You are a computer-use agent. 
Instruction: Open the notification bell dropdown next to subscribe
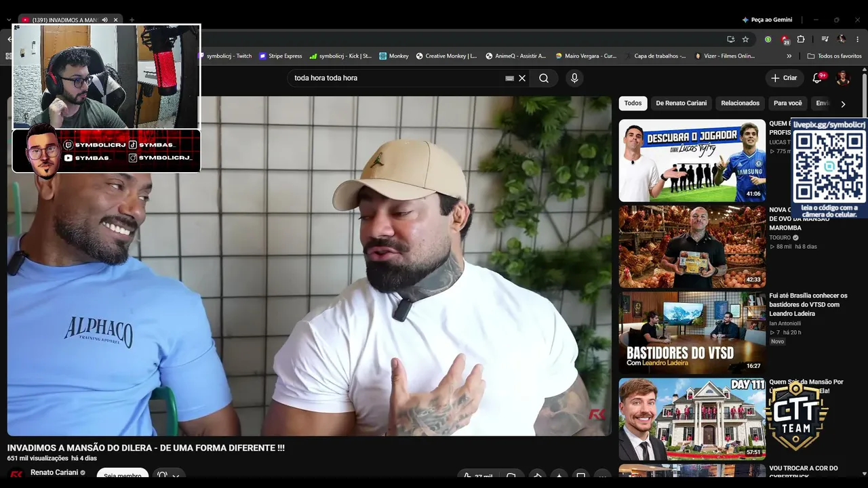pos(168,475)
